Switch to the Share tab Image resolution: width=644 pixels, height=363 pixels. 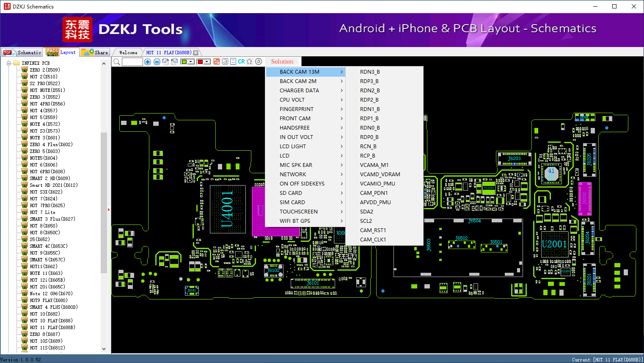click(x=95, y=53)
